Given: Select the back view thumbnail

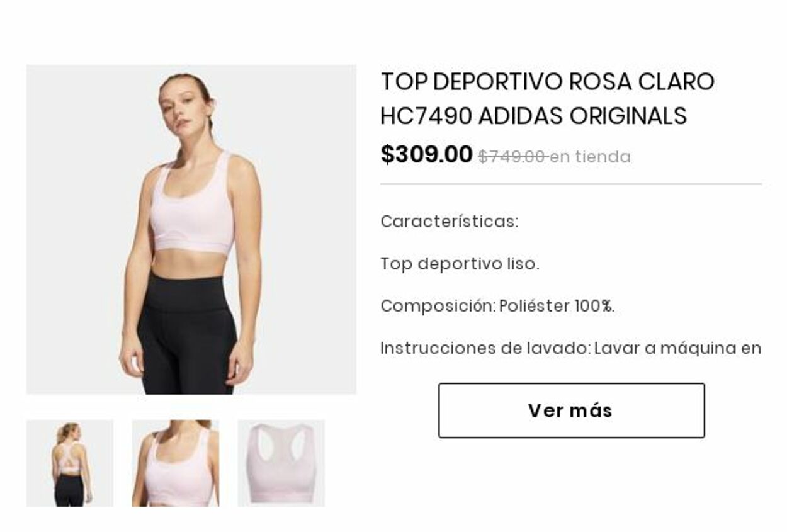Looking at the screenshot, I should tap(70, 463).
